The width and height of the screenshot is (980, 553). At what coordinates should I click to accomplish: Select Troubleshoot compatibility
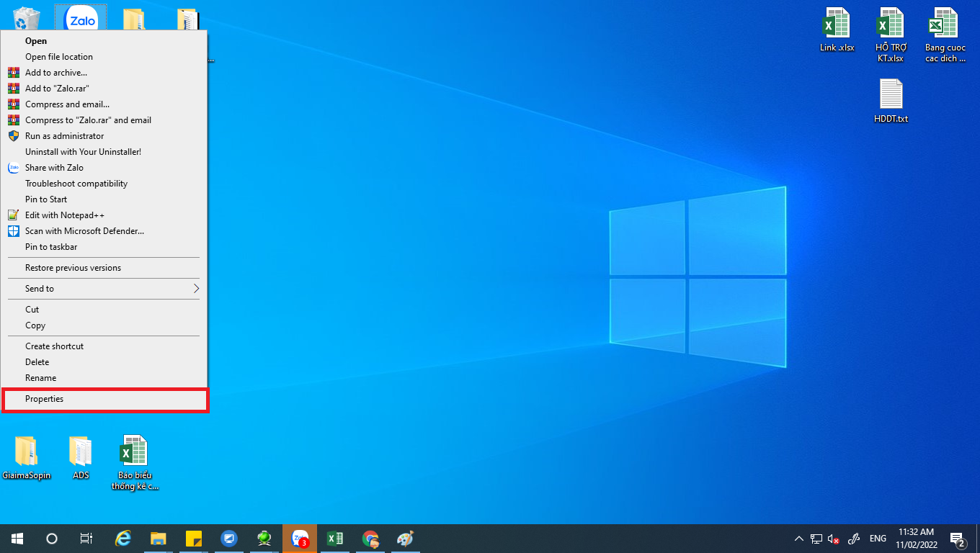pyautogui.click(x=104, y=184)
